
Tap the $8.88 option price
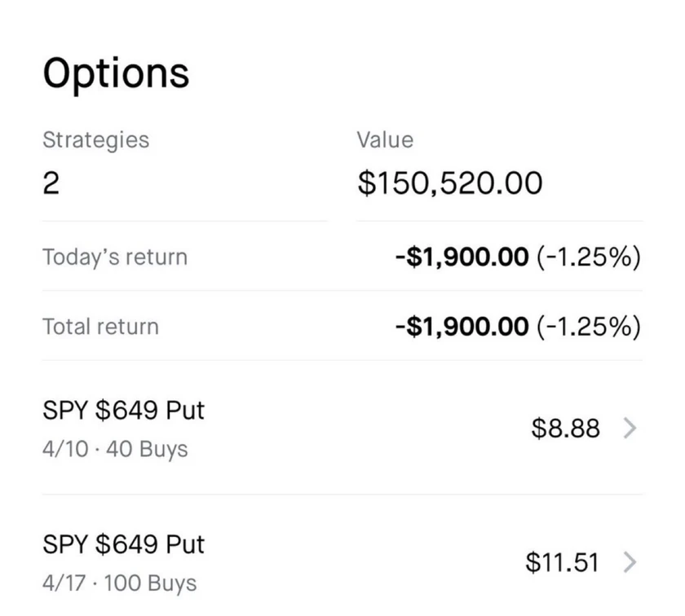point(565,428)
